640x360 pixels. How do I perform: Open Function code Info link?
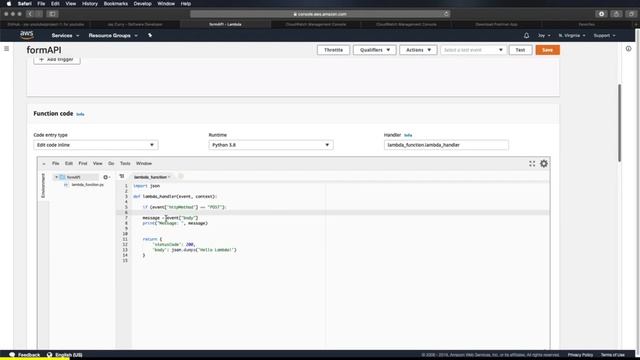point(80,114)
